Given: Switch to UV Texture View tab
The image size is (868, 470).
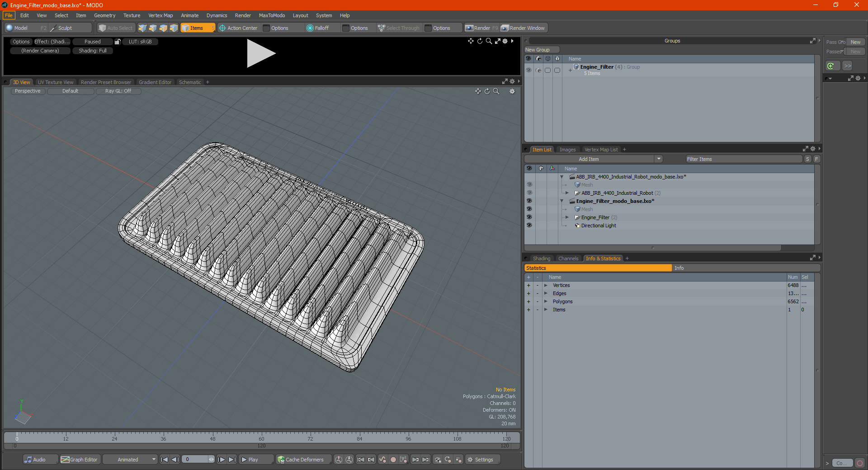Looking at the screenshot, I should pyautogui.click(x=56, y=82).
